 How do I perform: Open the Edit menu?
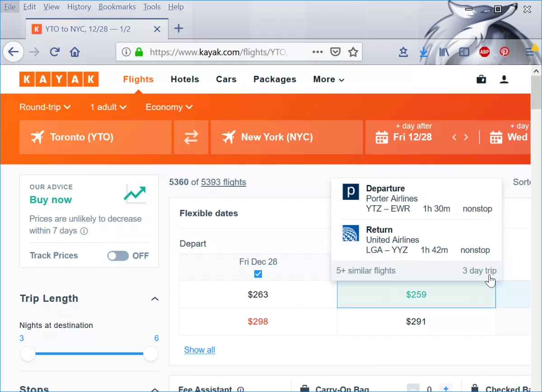[x=30, y=7]
